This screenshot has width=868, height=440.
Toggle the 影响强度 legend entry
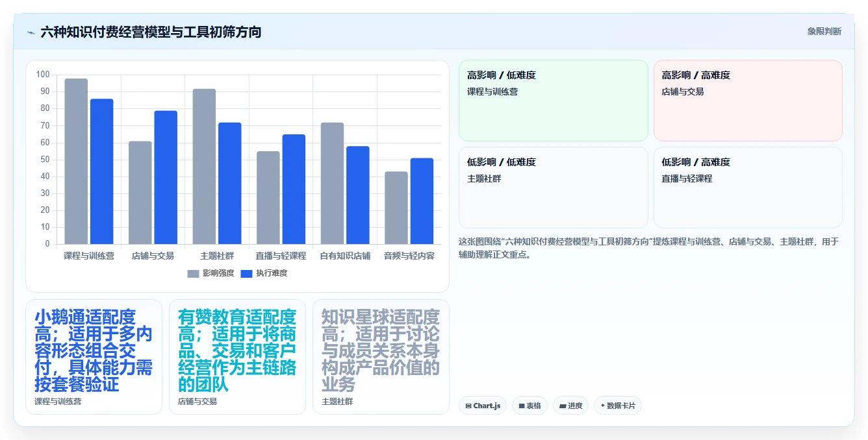[211, 273]
